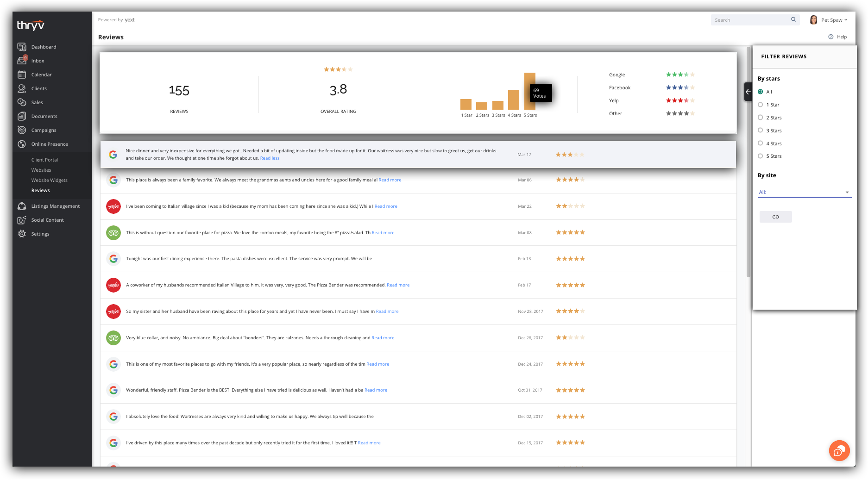Click Yelp icon on Mar 22 review
Image resolution: width=868 pixels, height=480 pixels.
point(113,206)
